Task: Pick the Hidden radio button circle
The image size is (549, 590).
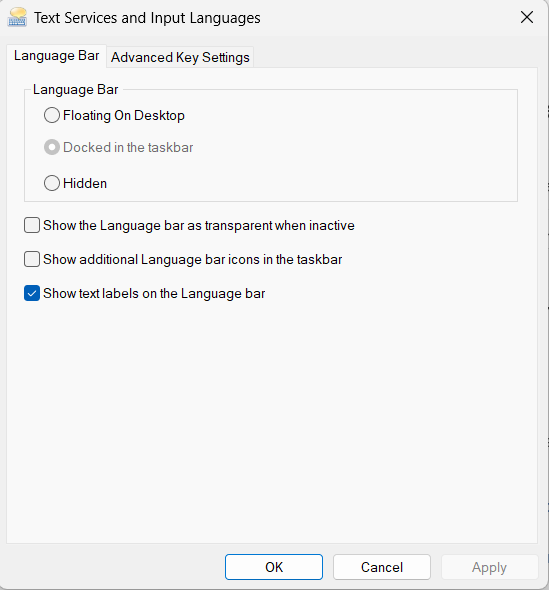Action: pyautogui.click(x=52, y=183)
